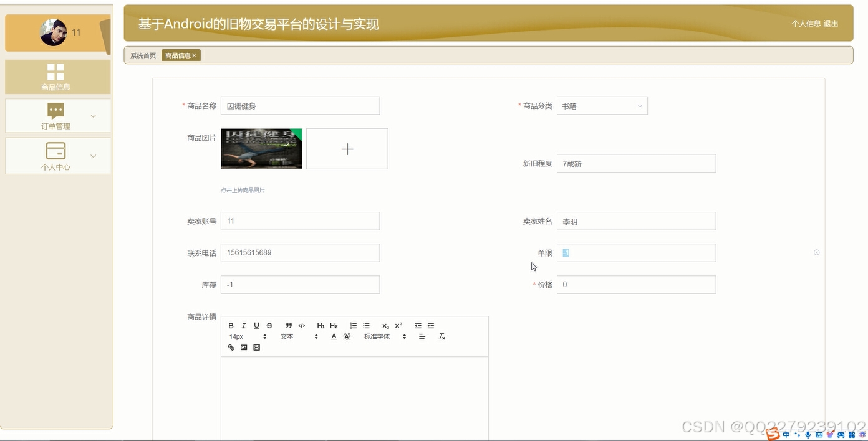This screenshot has height=441, width=868.
Task: Toggle subscript formatting
Action: (x=385, y=325)
